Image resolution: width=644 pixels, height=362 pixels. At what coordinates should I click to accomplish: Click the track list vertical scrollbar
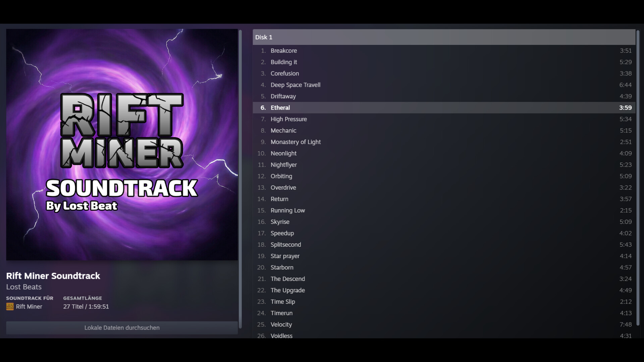(638, 178)
